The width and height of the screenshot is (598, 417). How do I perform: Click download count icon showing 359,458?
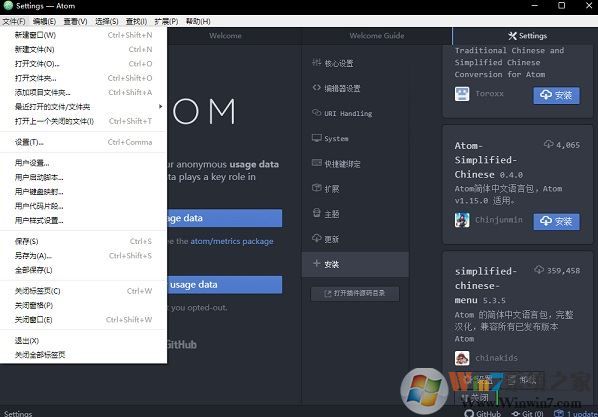click(x=539, y=270)
